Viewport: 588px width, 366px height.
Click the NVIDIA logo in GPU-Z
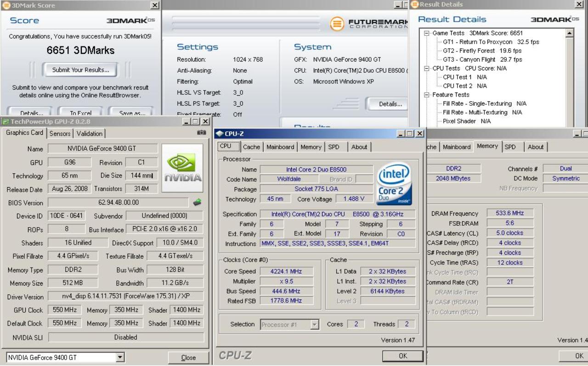click(182, 168)
